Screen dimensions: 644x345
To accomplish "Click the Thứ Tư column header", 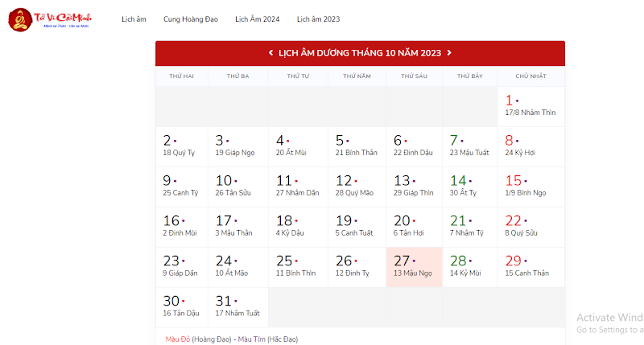I will click(298, 76).
